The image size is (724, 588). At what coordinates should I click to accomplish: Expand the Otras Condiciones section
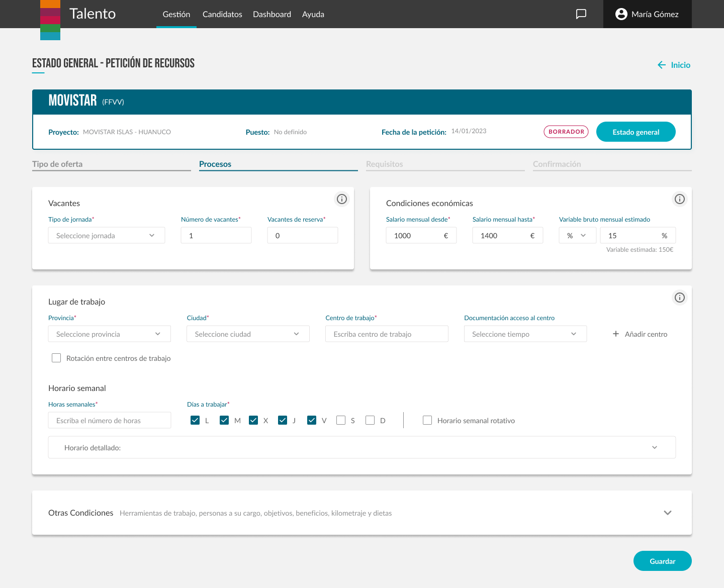(668, 513)
